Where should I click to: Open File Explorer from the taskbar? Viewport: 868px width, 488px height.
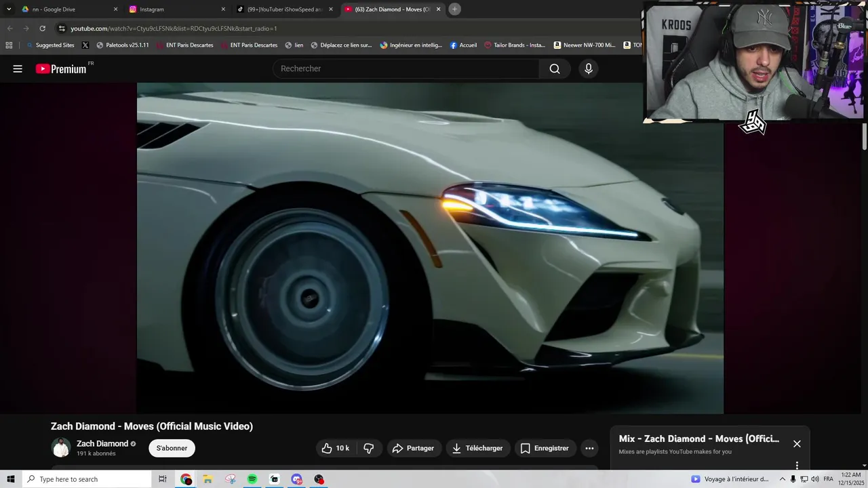pos(208,479)
